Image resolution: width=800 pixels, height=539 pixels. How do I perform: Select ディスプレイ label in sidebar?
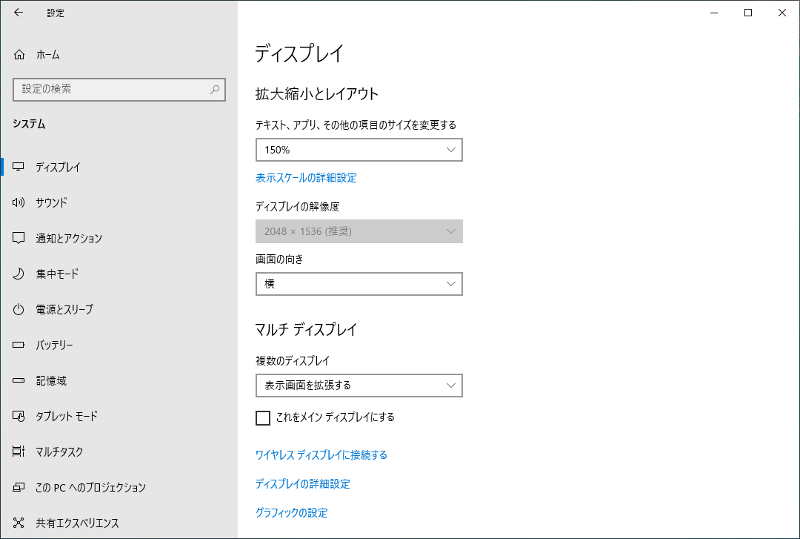(58, 167)
